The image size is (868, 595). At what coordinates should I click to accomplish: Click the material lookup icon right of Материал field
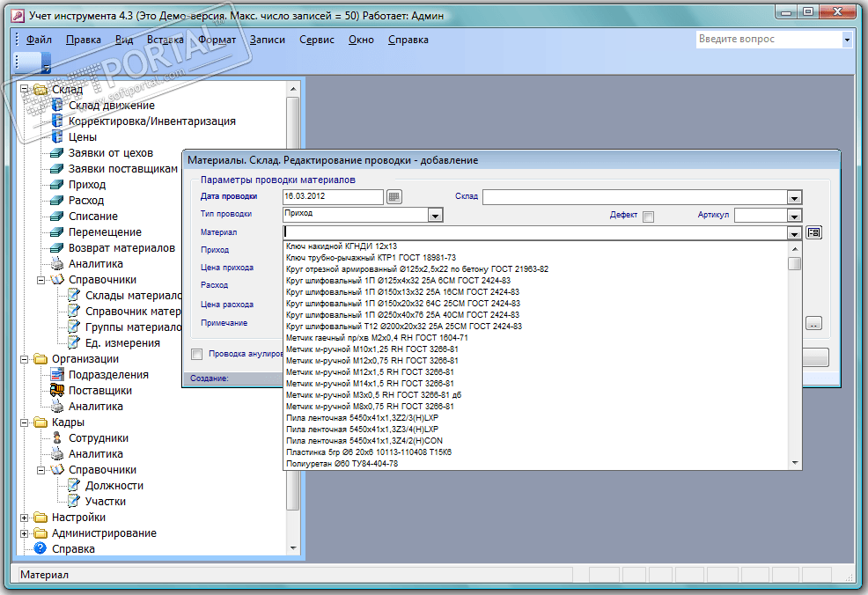point(813,233)
